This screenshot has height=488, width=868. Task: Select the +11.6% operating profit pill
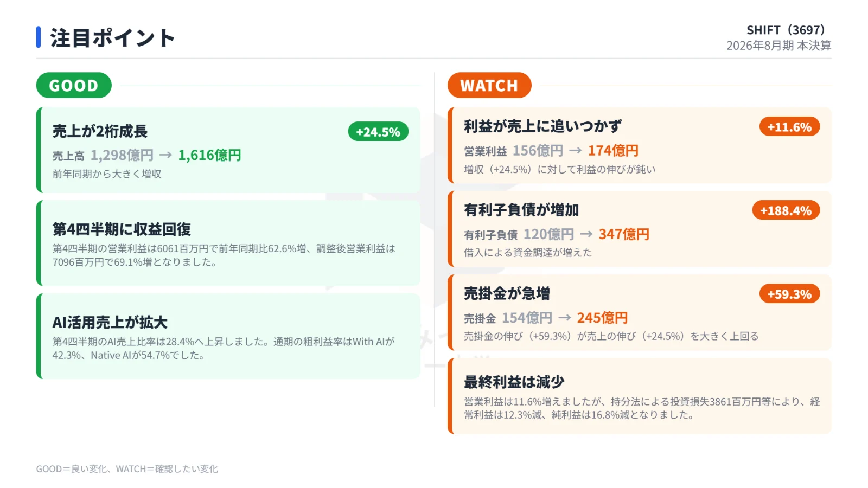pos(789,127)
